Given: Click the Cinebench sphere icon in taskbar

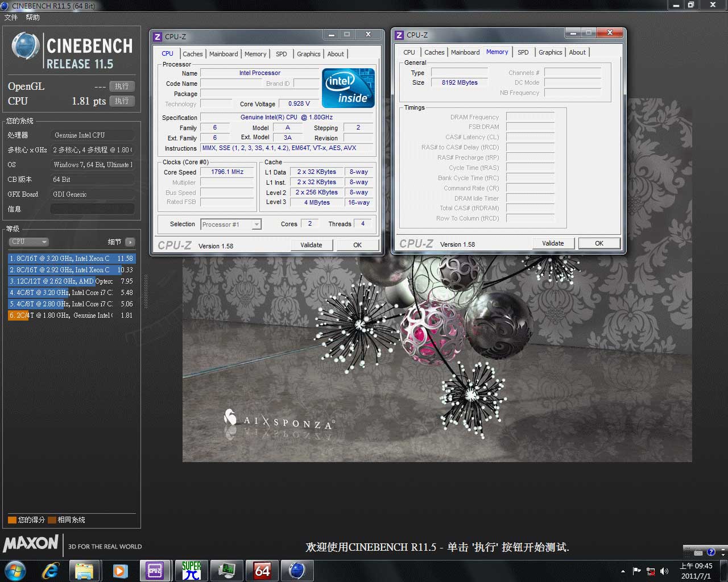Looking at the screenshot, I should point(297,570).
